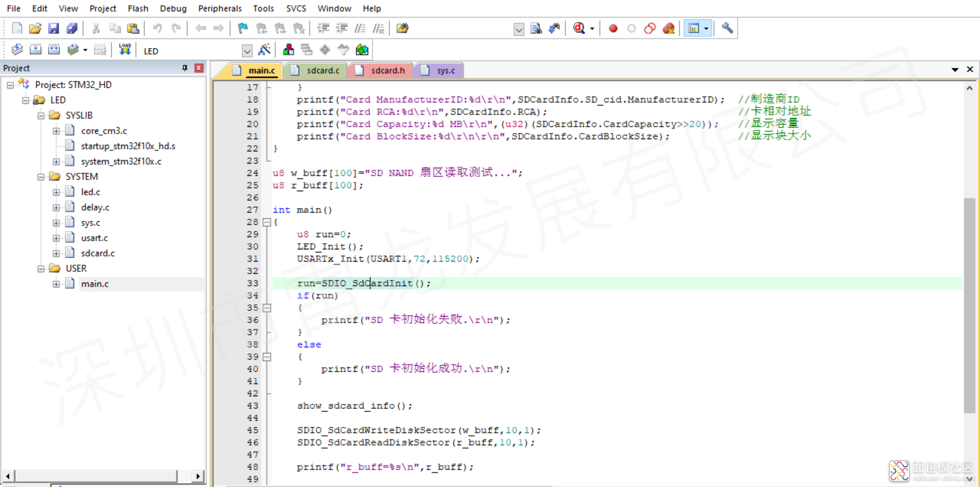Viewport: 980px width, 487px height.
Task: Select delay.c in project tree
Action: pos(95,208)
